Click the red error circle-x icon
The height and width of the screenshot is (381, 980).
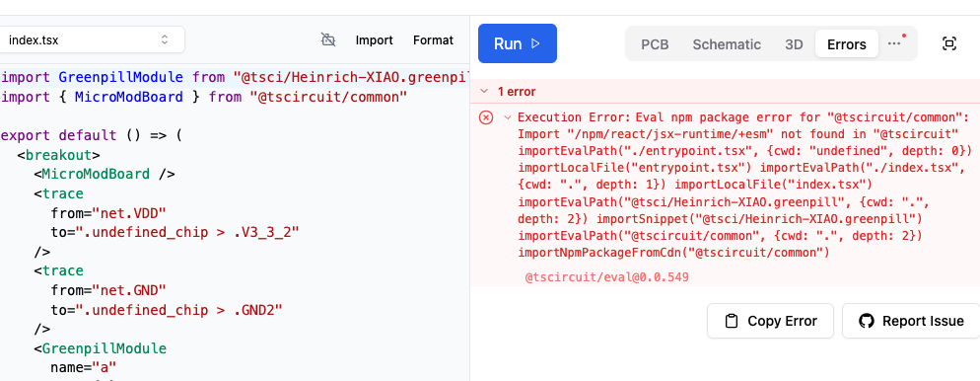click(x=486, y=117)
